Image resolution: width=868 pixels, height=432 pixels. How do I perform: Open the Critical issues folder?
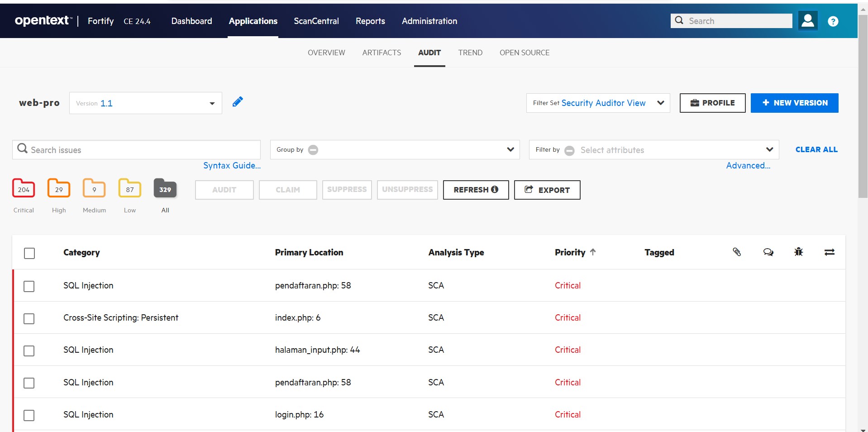[x=24, y=189]
